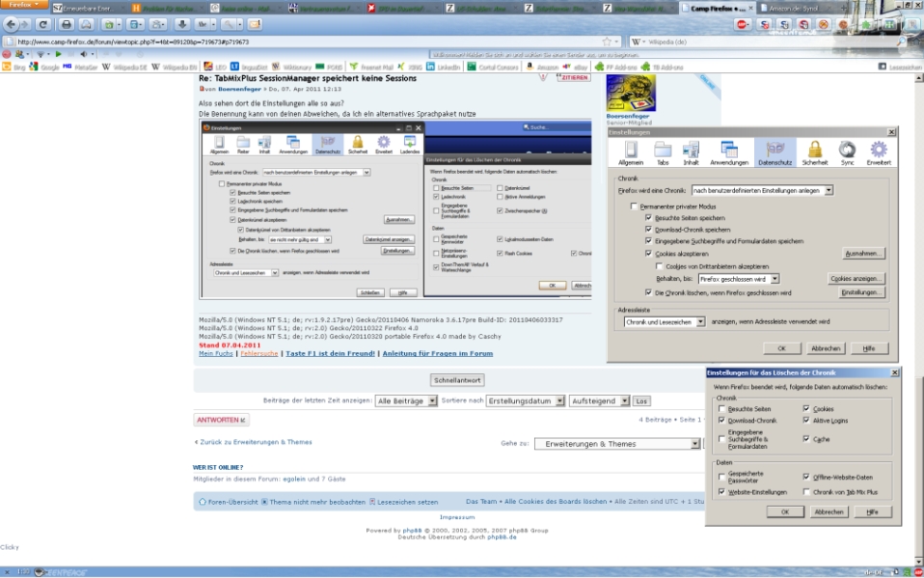This screenshot has height=578, width=924.
Task: Open the 'Firefox geschlossen wird' dropdown
Action: [739, 278]
